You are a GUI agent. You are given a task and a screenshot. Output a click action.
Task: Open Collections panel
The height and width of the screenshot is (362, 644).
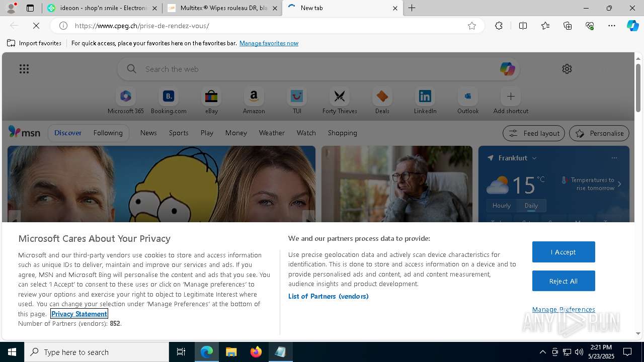click(x=568, y=26)
